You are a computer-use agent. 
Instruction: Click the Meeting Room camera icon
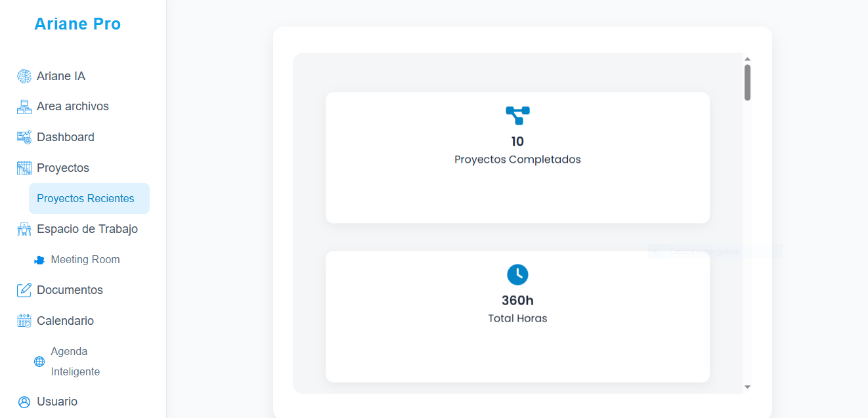(39, 260)
